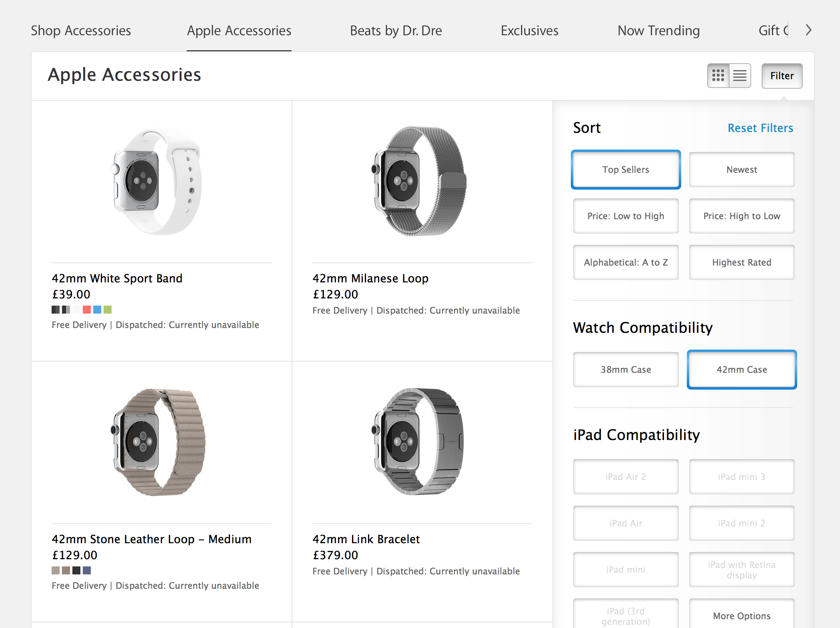This screenshot has width=840, height=628.
Task: Open the Beats by Dr. Dre tab
Action: (396, 30)
